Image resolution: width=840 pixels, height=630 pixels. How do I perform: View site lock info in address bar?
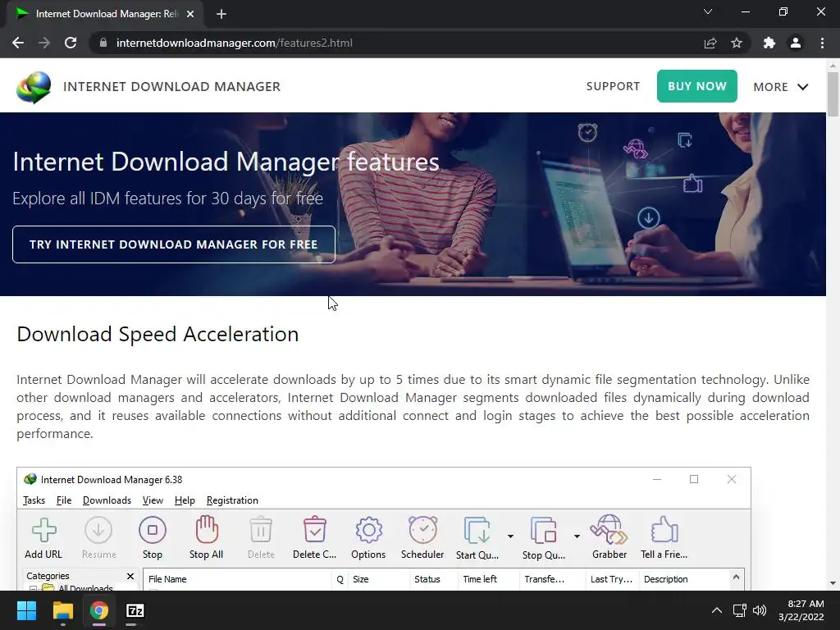pos(103,43)
